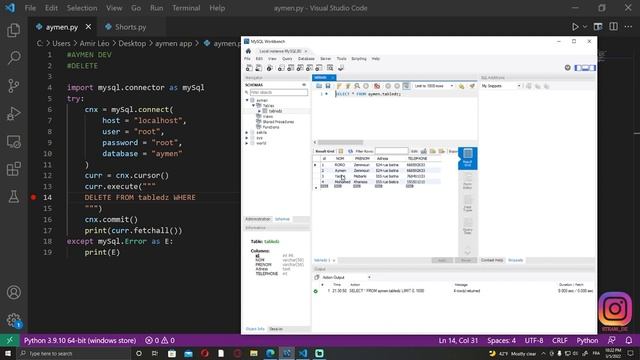
Task: Select Result Grid side panel button
Action: pyautogui.click(x=468, y=158)
